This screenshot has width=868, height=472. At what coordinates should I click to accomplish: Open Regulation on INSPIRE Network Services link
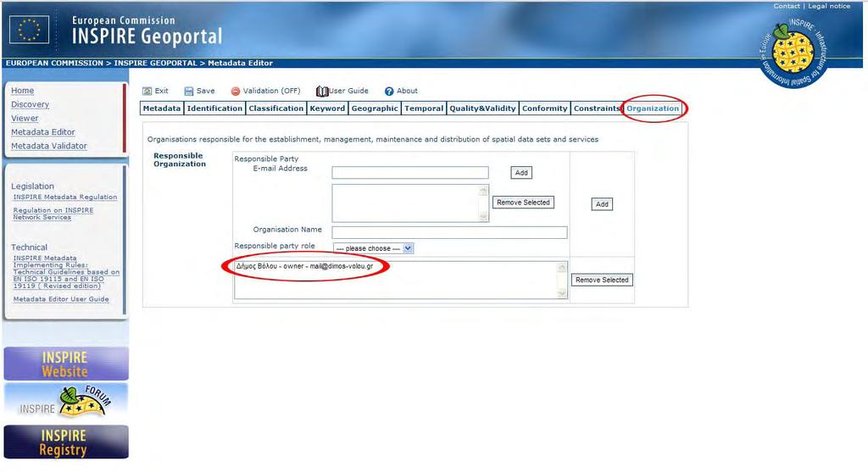click(x=53, y=214)
